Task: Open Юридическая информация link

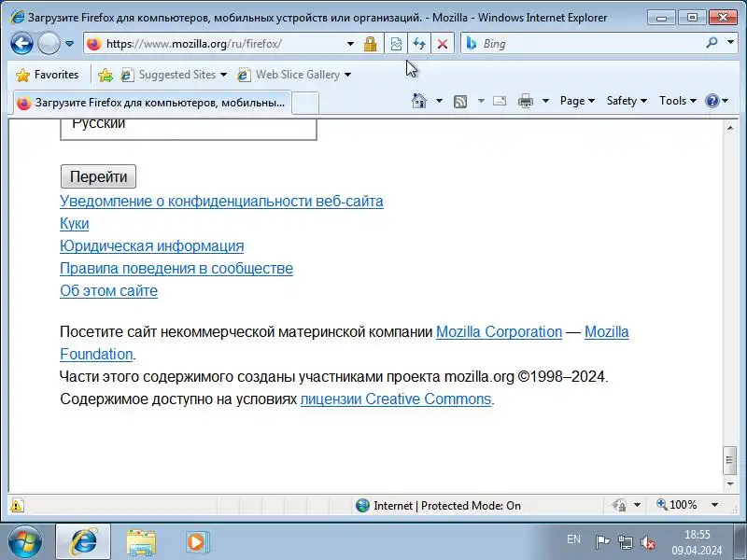Action: tap(152, 246)
